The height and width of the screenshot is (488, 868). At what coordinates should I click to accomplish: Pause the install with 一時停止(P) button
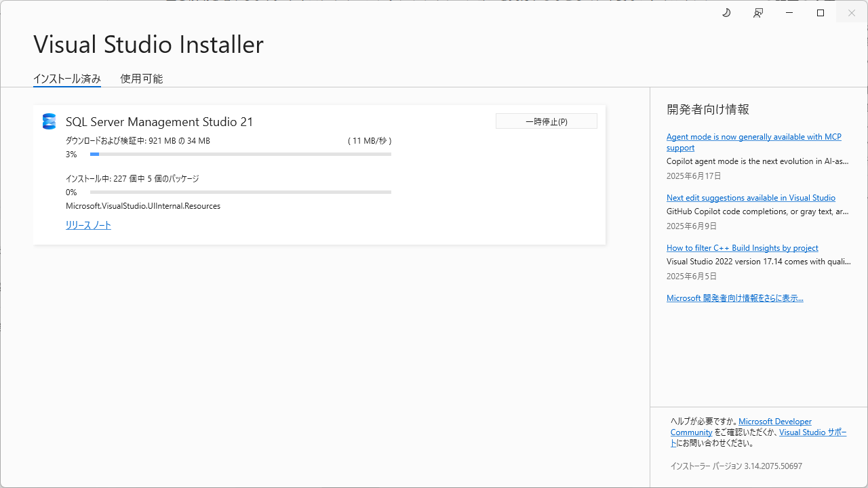click(x=546, y=121)
